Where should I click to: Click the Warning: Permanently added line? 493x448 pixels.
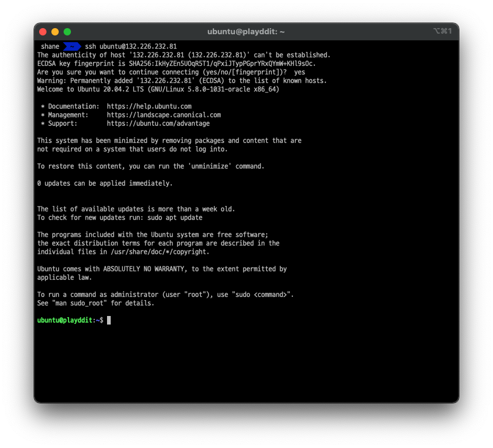coord(182,81)
